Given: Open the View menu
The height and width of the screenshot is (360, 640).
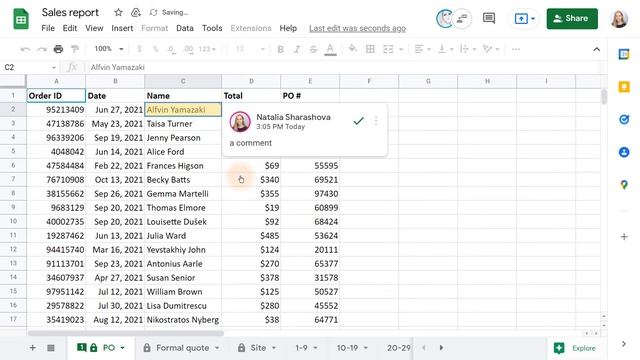Looking at the screenshot, I should [94, 28].
